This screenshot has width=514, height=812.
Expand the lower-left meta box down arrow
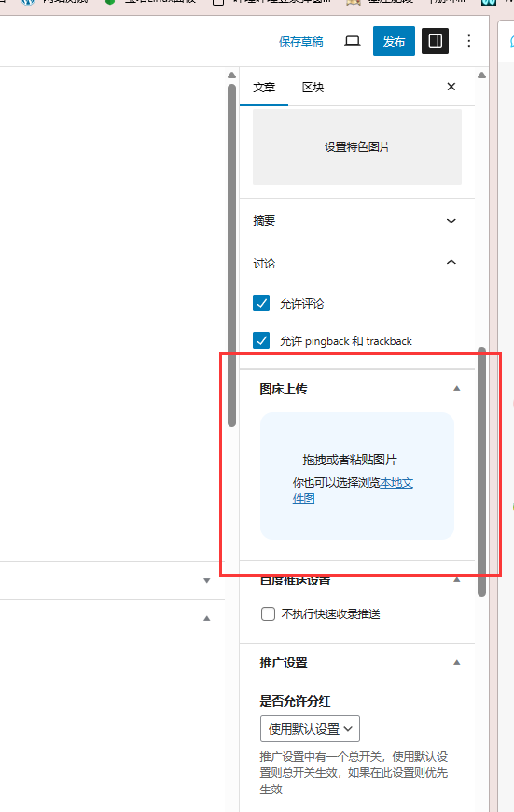coord(207,581)
